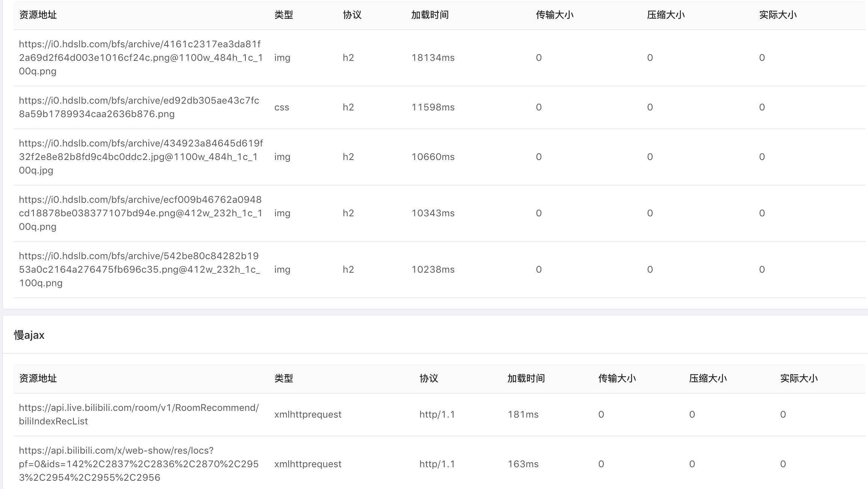Open the RoomRecommend biliIndexRecList API URL
This screenshot has height=489, width=868.
click(x=139, y=415)
